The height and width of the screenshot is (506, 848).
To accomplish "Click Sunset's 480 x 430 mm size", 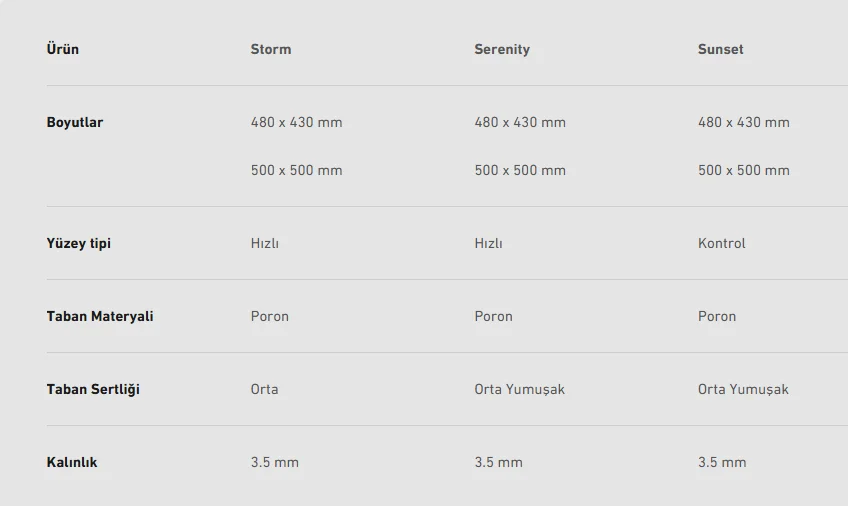I will (744, 122).
